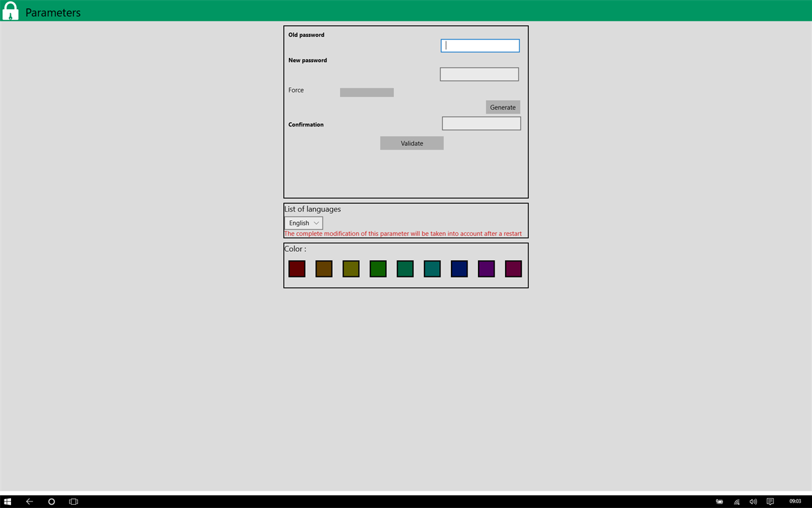The image size is (812, 508).
Task: Open the volume control icon
Action: coord(753,501)
